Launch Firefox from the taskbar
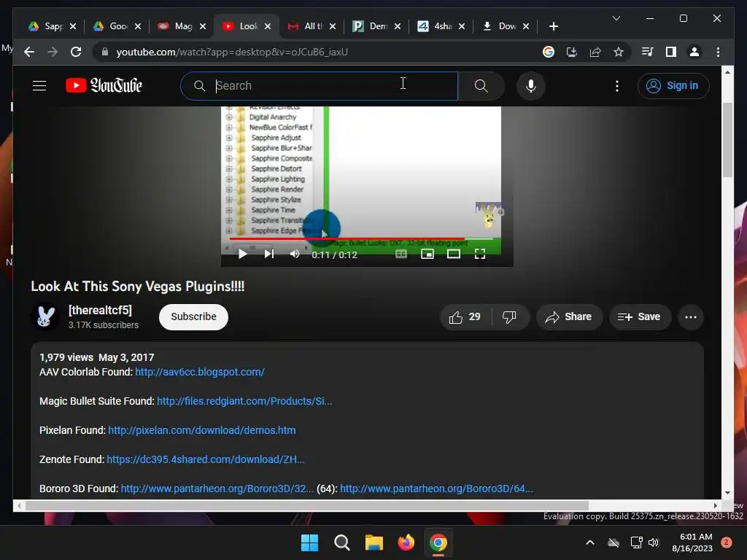The image size is (747, 560). pyautogui.click(x=406, y=542)
